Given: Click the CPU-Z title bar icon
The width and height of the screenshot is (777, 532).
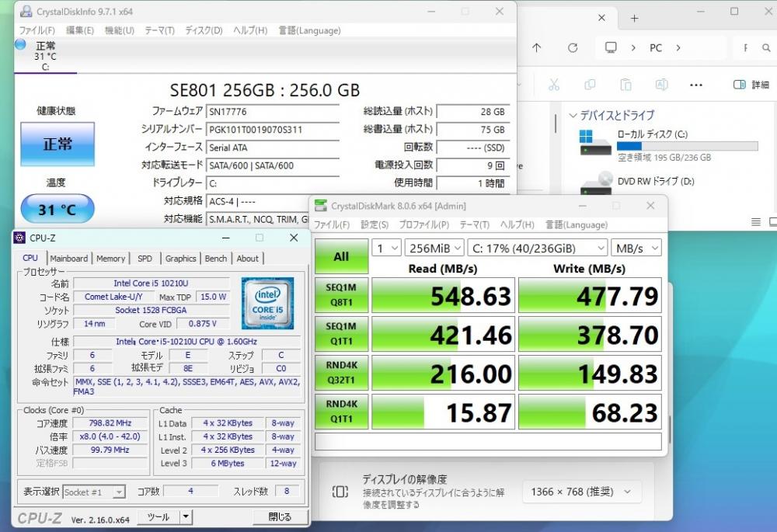Looking at the screenshot, I should [19, 238].
